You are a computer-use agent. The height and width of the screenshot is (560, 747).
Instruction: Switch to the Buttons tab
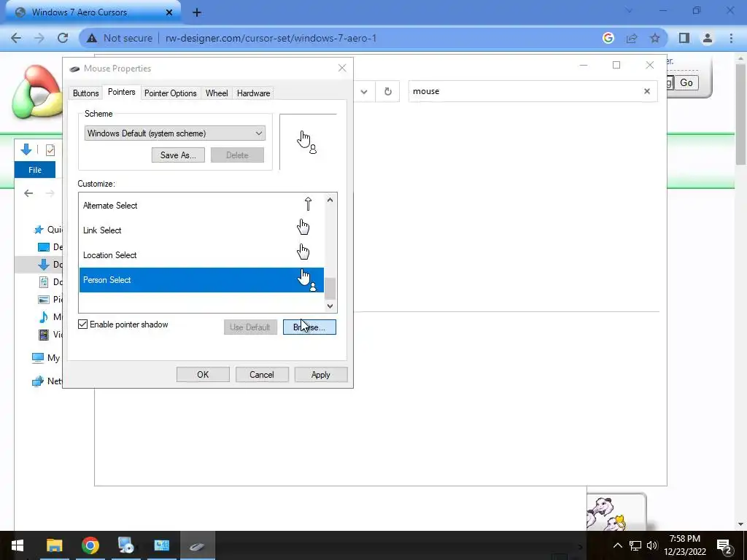(86, 93)
